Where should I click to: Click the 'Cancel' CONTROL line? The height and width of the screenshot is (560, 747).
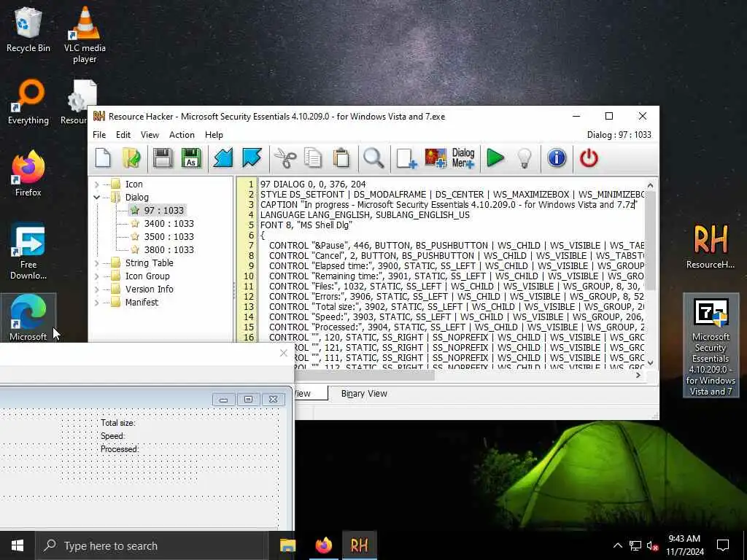(457, 256)
